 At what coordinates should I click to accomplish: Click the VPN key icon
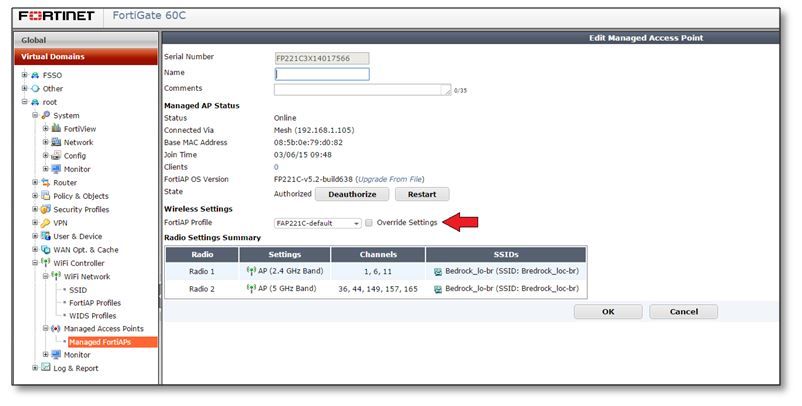coord(46,223)
